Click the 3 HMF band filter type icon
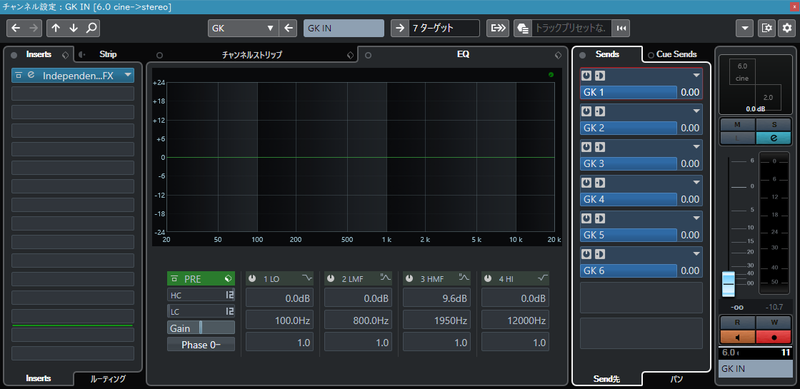The height and width of the screenshot is (389, 800). [464, 278]
